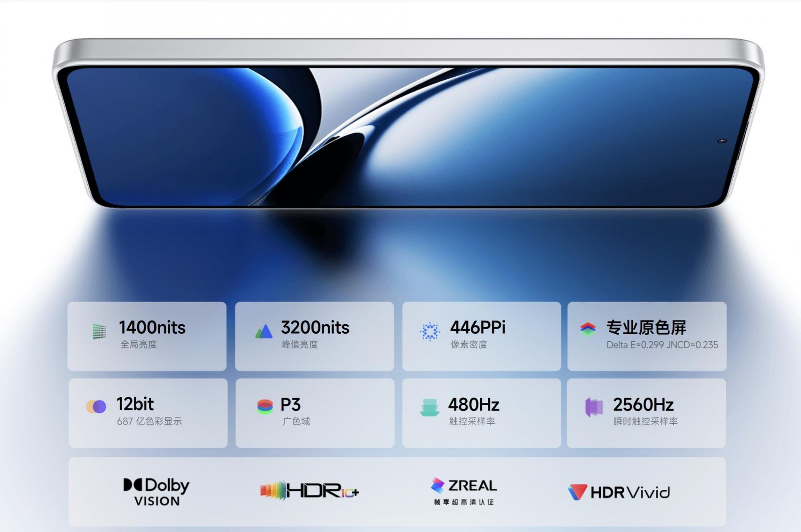This screenshot has height=532, width=801.
Task: Select the 全局亮度 caption
Action: pos(139,344)
